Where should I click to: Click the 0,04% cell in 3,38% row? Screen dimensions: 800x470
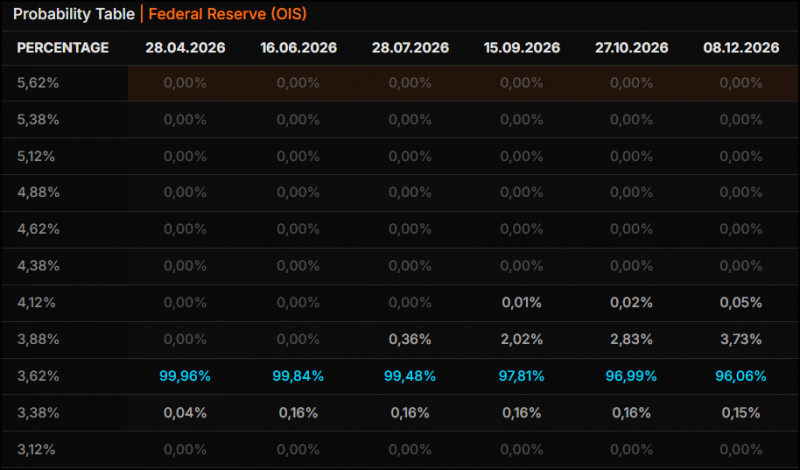click(185, 413)
